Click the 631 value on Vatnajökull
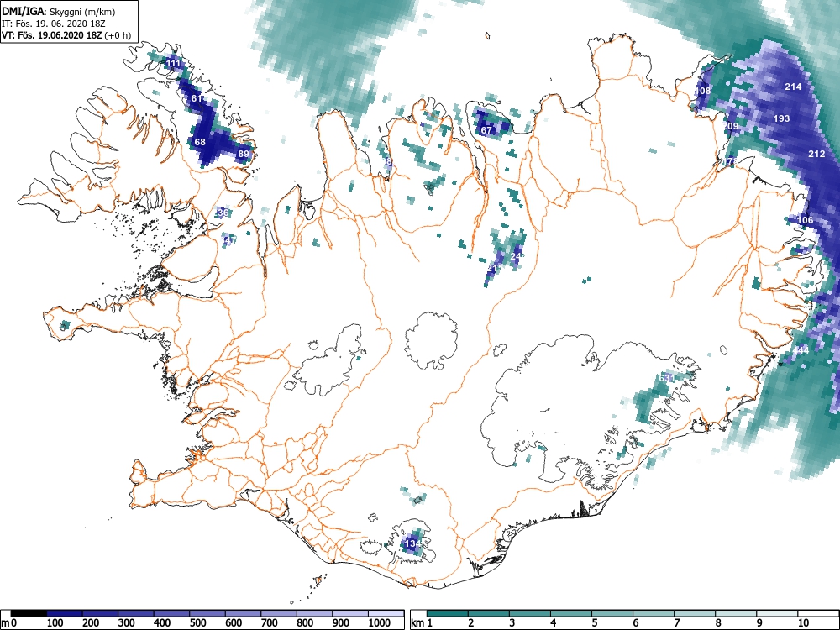 [667, 378]
